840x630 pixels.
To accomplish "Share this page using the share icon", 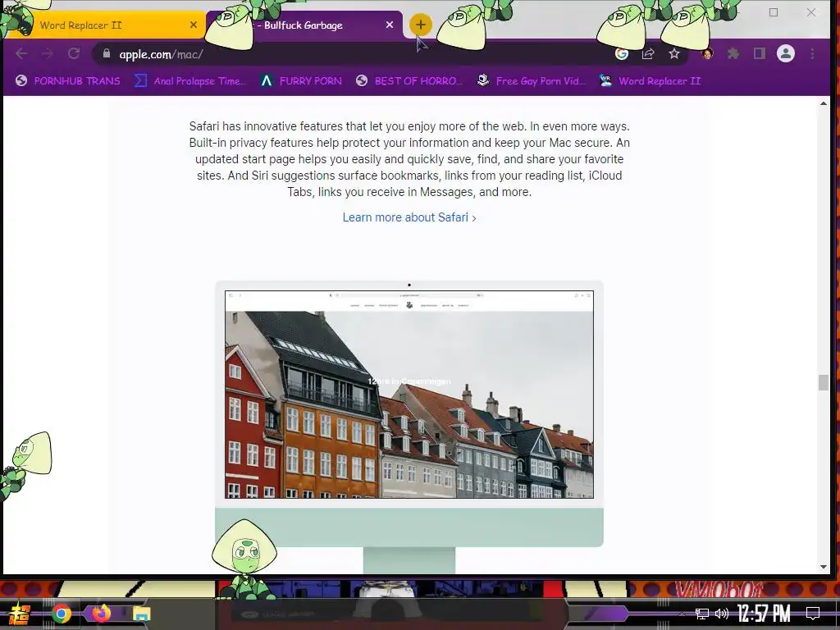I will [x=648, y=53].
